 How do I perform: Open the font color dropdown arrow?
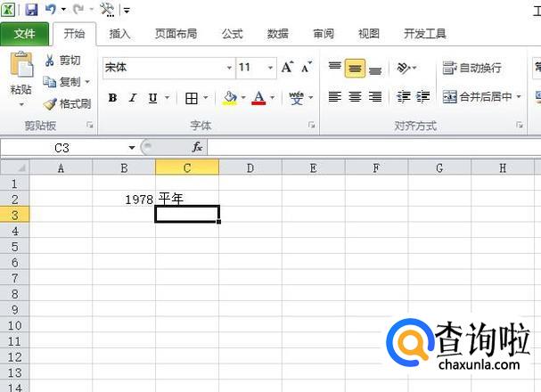point(272,98)
